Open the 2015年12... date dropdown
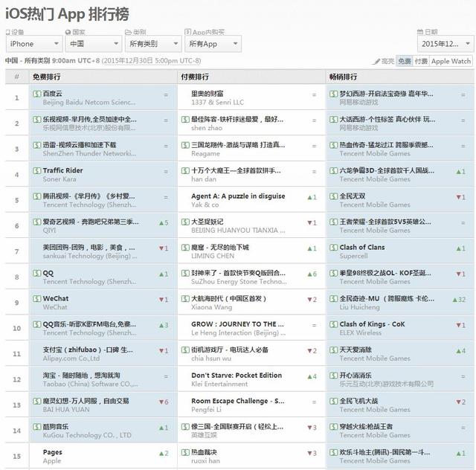This screenshot has width=476, height=470. (x=446, y=44)
